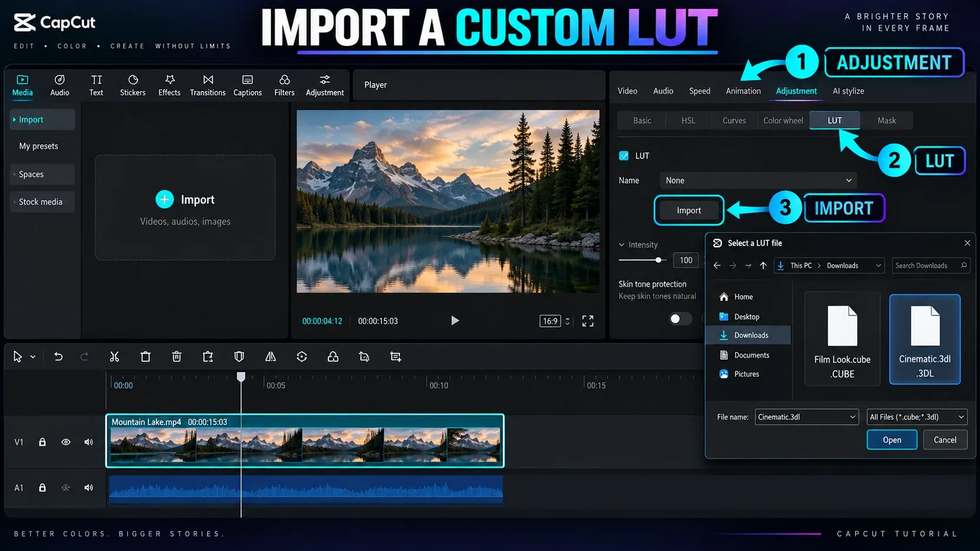Expand the Stock media sidebar item

pyautogui.click(x=42, y=202)
